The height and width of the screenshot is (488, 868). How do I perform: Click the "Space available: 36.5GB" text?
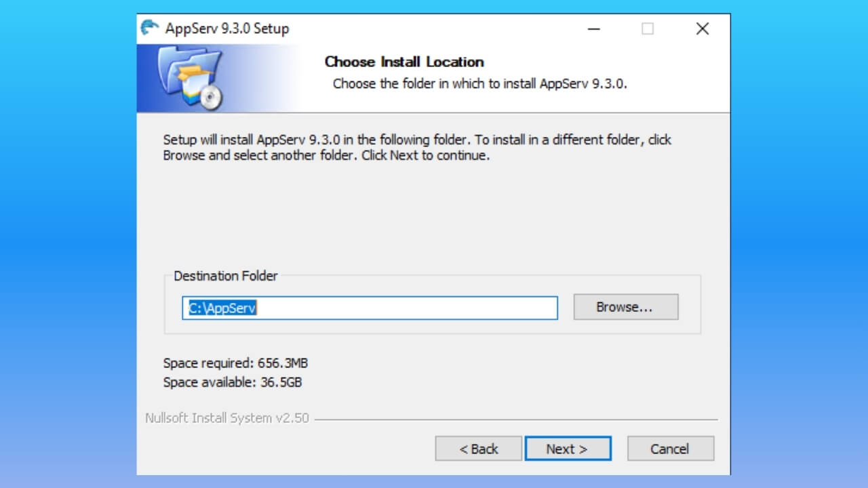233,382
